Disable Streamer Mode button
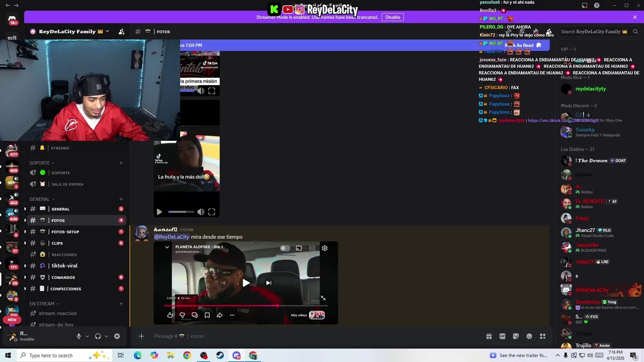This screenshot has height=362, width=644. coord(392,17)
